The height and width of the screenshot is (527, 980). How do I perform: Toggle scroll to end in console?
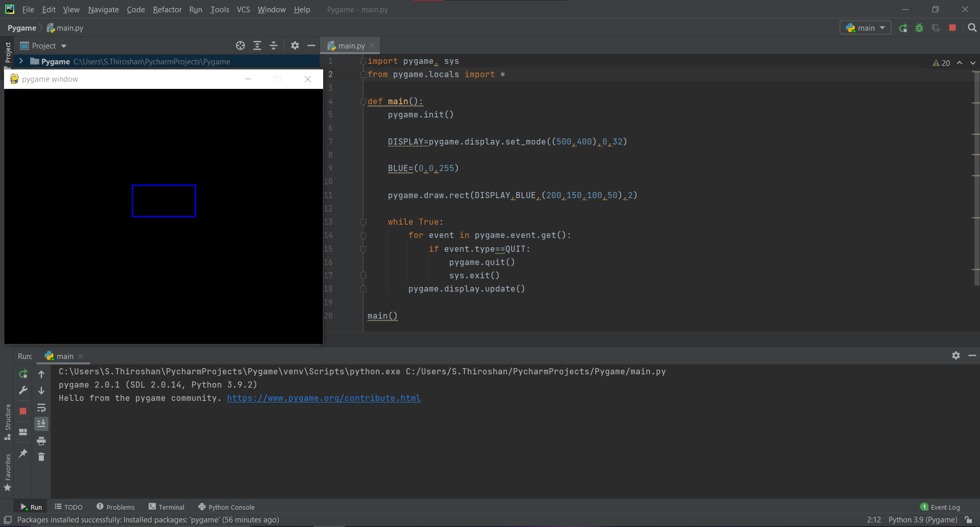(41, 423)
